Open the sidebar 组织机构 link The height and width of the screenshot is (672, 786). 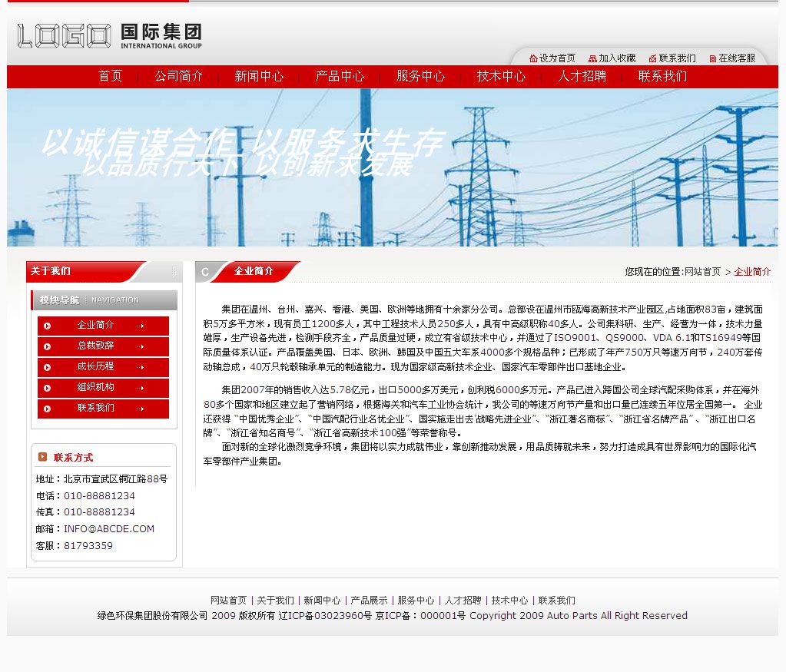96,387
